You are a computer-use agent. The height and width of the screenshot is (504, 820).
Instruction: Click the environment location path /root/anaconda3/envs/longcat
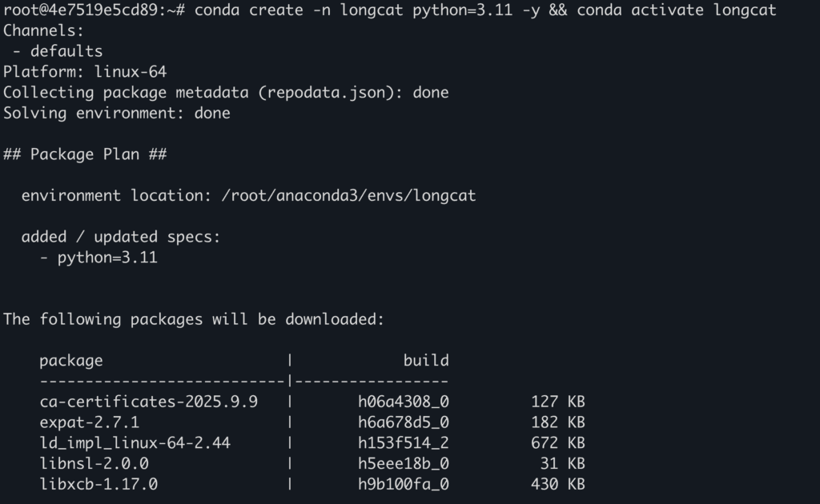coord(348,195)
